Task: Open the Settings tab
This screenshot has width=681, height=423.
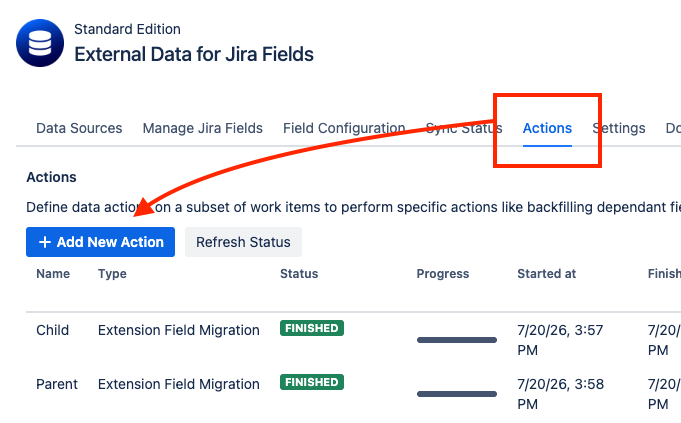Action: click(x=619, y=128)
